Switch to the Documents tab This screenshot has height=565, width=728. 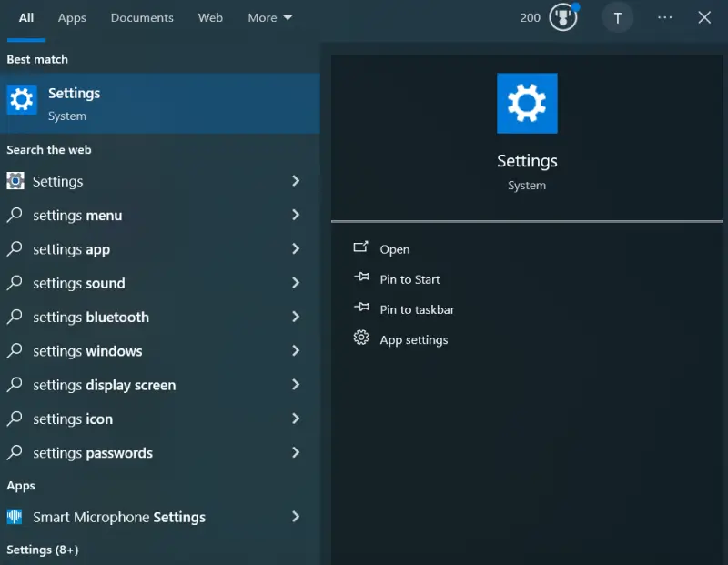tap(142, 17)
